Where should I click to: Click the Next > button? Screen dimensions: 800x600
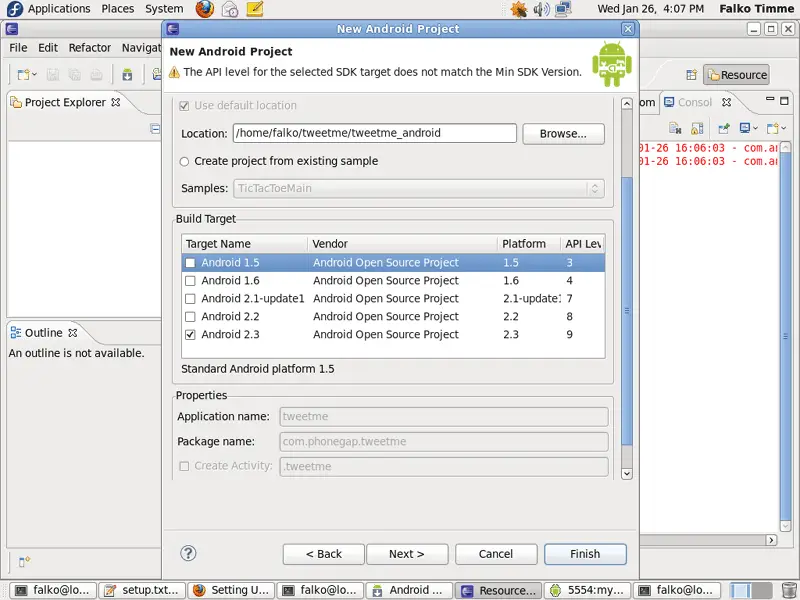pos(407,554)
